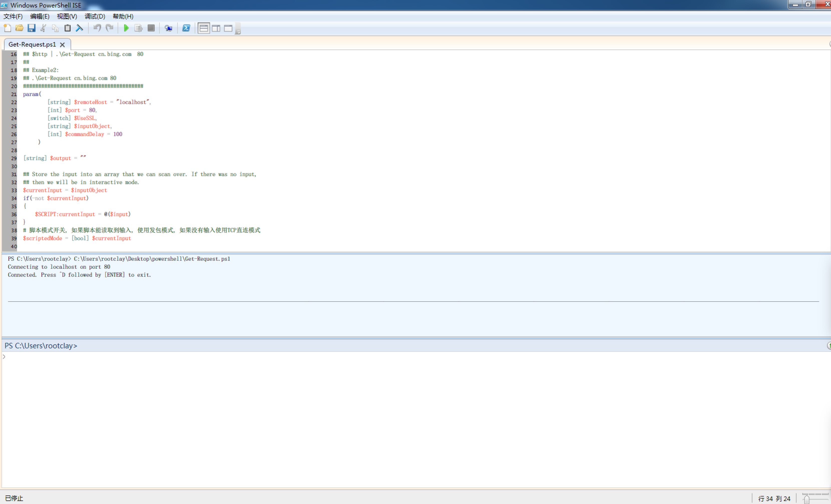Image resolution: width=831 pixels, height=504 pixels.
Task: Place cursor on the param( line
Action: coord(32,94)
